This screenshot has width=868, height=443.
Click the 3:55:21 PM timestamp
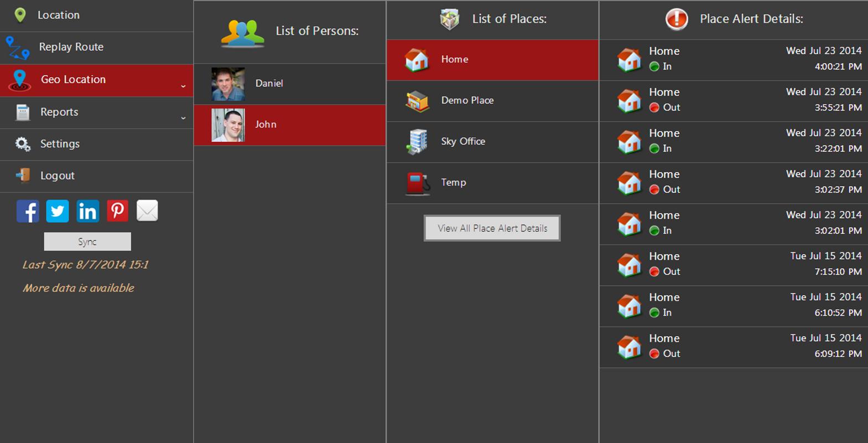tap(838, 107)
